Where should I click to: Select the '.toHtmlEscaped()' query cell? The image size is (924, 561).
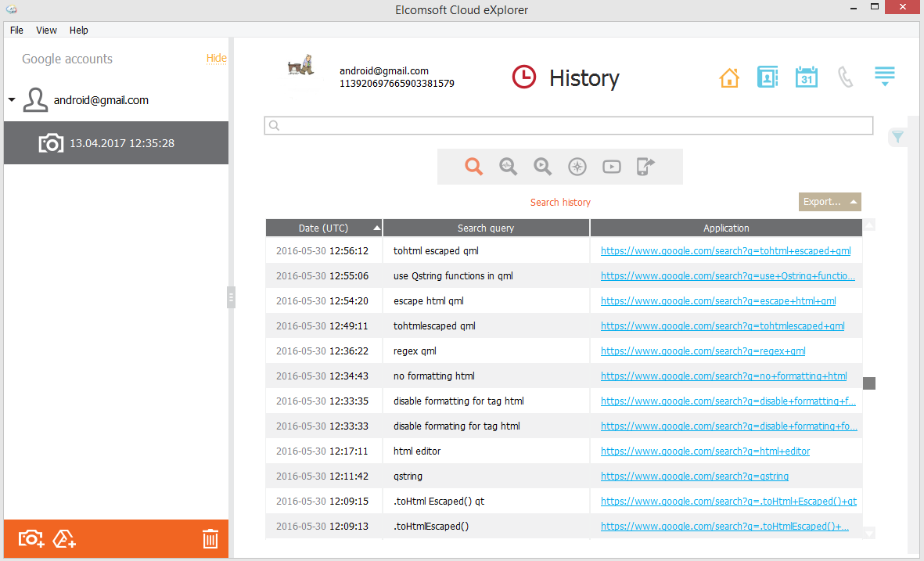click(486, 527)
